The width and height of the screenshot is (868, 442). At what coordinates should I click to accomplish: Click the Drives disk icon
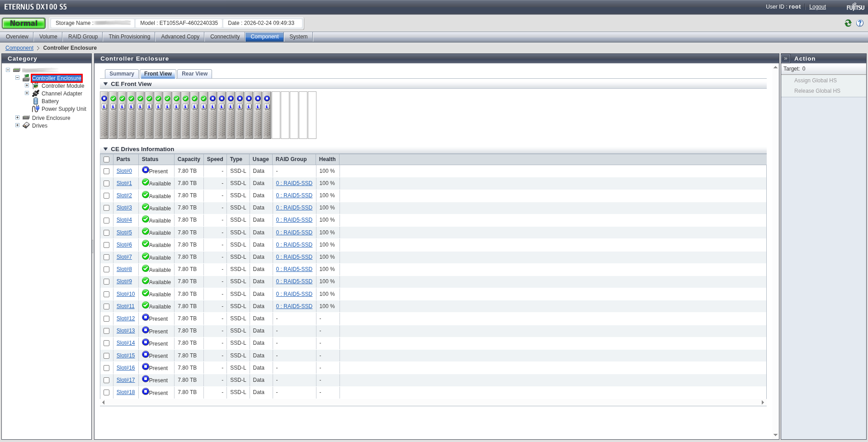coord(26,126)
